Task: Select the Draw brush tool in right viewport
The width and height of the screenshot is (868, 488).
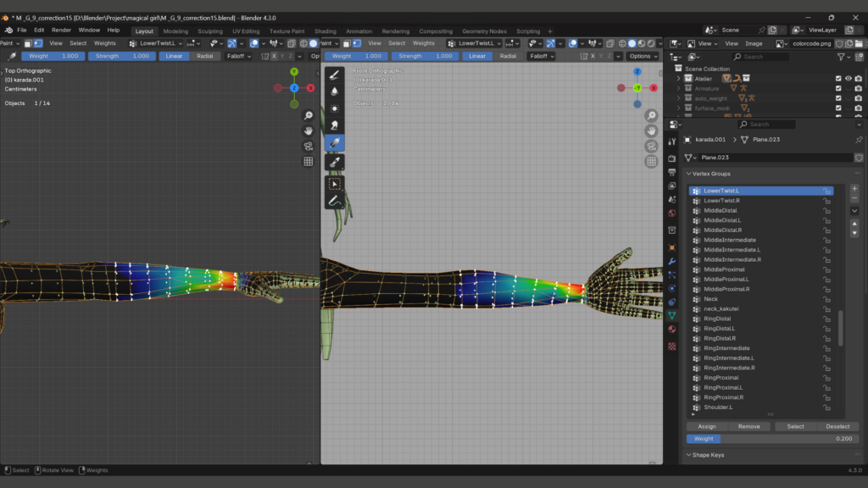Action: (335, 75)
